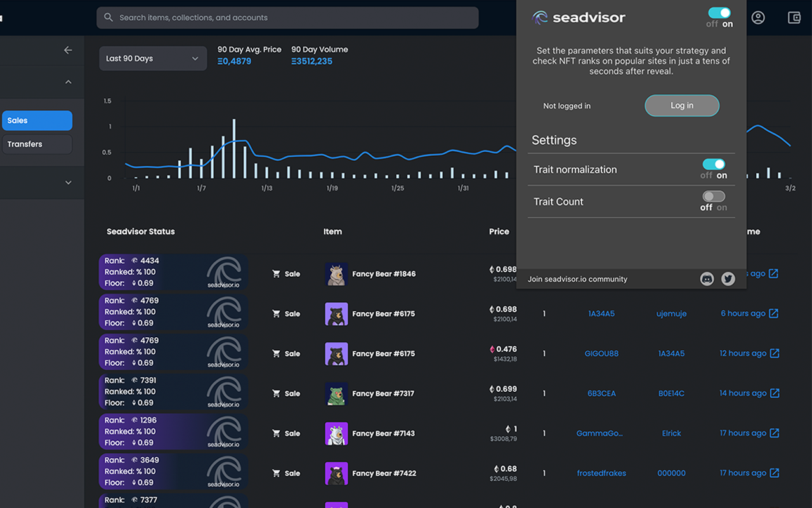Viewport: 812px width, 508px height.
Task: Click seadvisor.io wave logo on Rank 4434 card
Action: tap(224, 272)
